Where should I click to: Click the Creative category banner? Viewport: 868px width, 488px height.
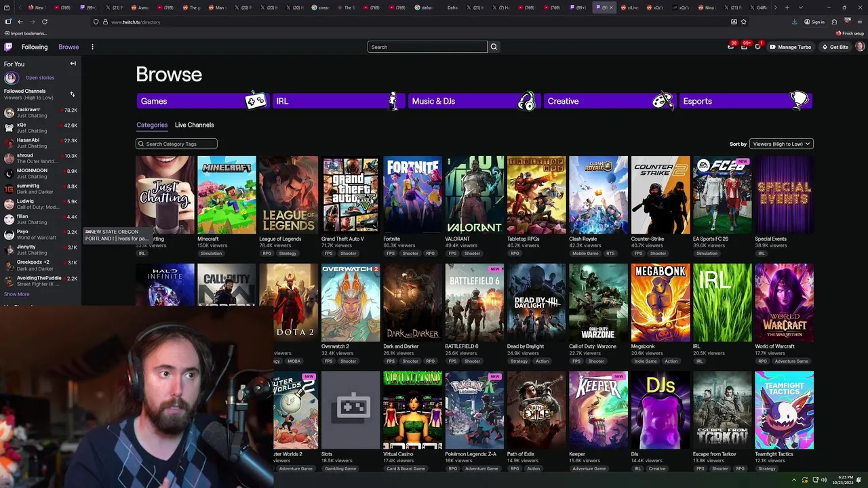(x=609, y=101)
